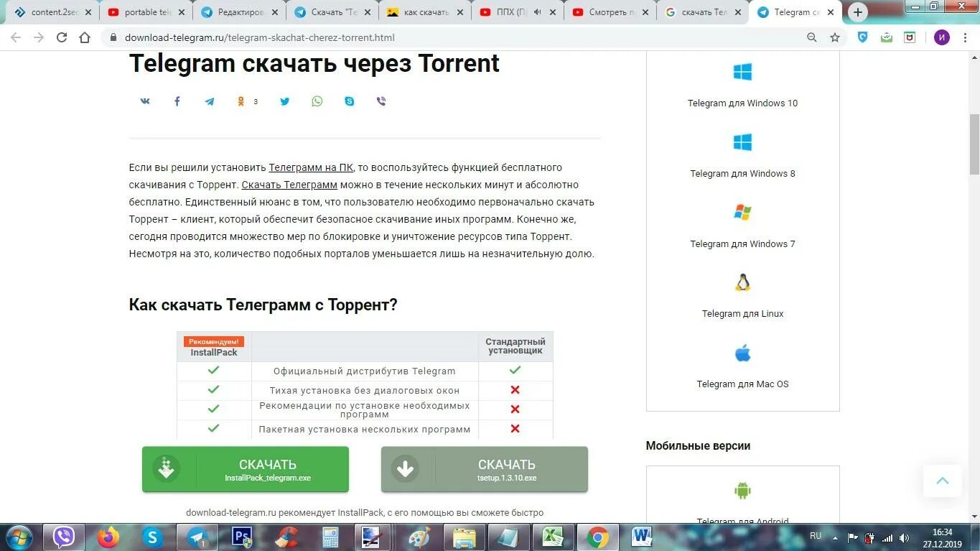Click the Стандартный установщик column header
Viewport: 980px width, 551px height.
515,346
